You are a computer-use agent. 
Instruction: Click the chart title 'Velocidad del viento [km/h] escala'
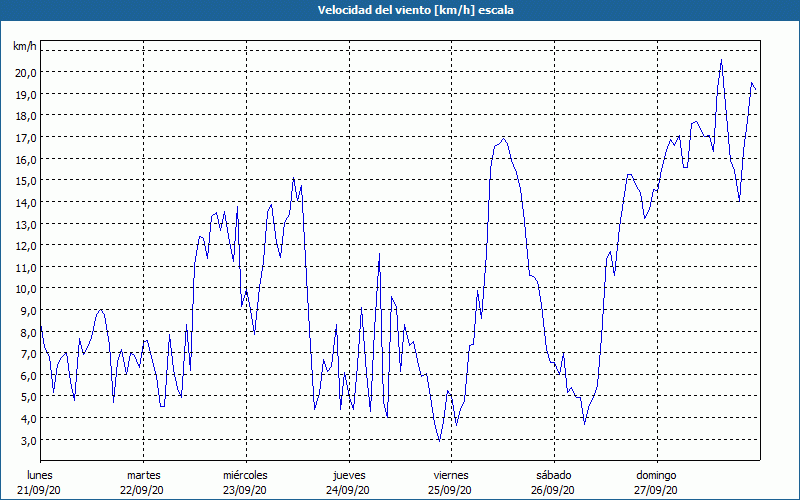(415, 10)
